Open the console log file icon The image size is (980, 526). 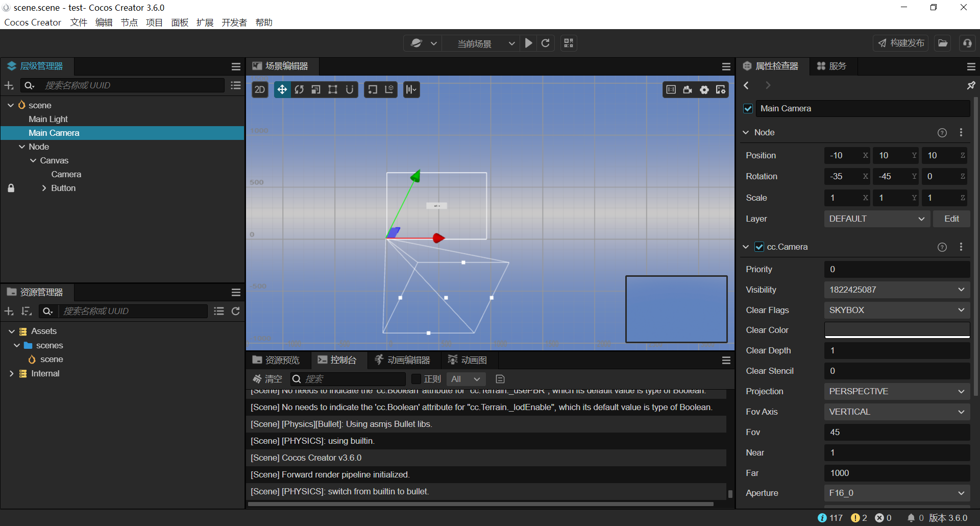[500, 379]
